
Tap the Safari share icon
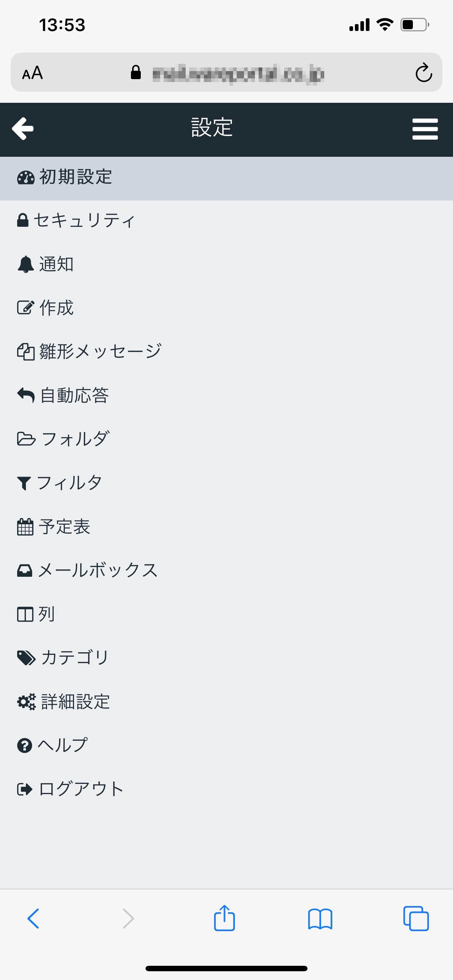[x=224, y=918]
